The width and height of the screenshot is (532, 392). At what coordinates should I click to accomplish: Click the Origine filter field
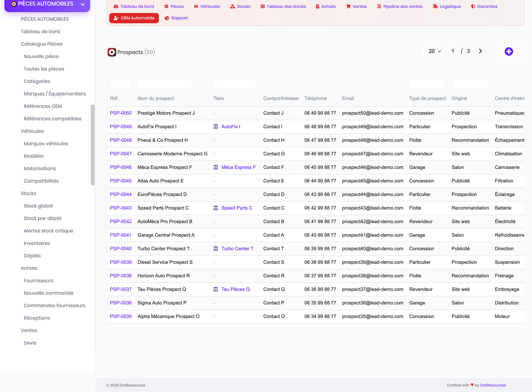click(x=470, y=84)
